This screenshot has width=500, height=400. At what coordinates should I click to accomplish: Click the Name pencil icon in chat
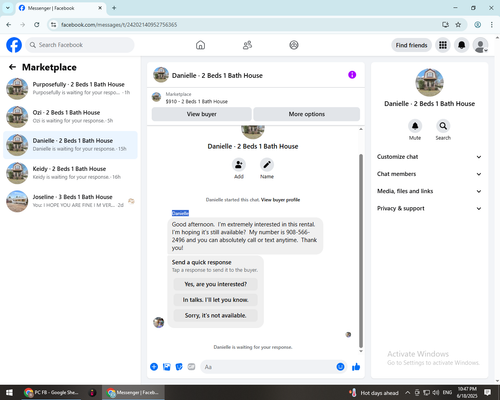pyautogui.click(x=267, y=164)
